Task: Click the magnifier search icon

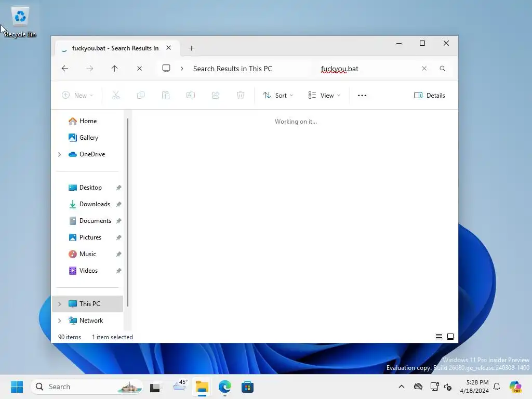Action: point(443,69)
